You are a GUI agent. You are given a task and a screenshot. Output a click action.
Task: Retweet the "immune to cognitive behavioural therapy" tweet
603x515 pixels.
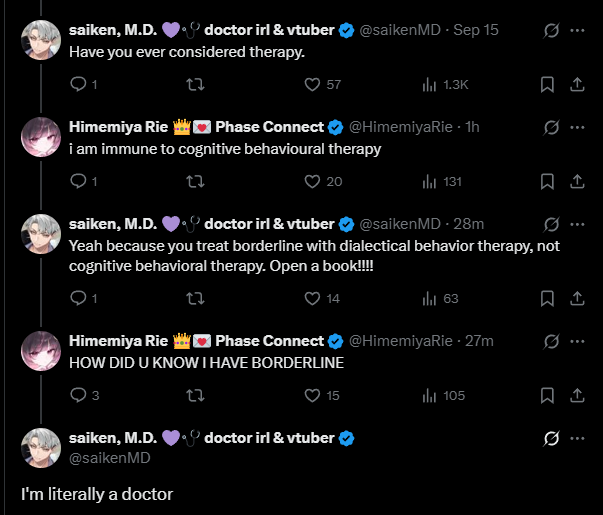(x=196, y=181)
